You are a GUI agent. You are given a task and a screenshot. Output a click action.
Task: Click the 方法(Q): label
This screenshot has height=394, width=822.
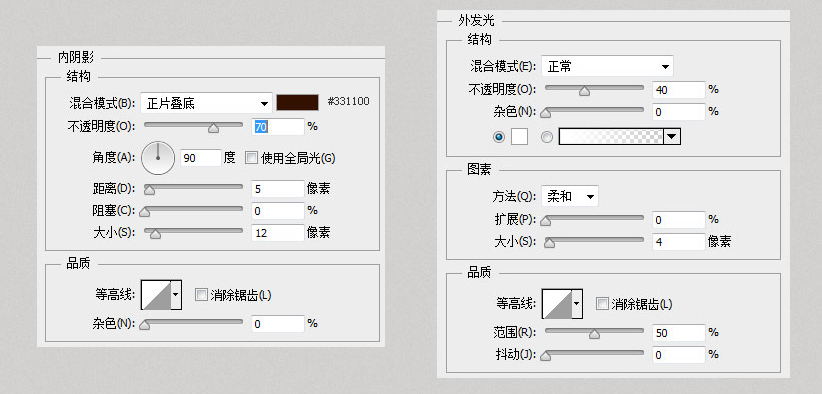514,196
